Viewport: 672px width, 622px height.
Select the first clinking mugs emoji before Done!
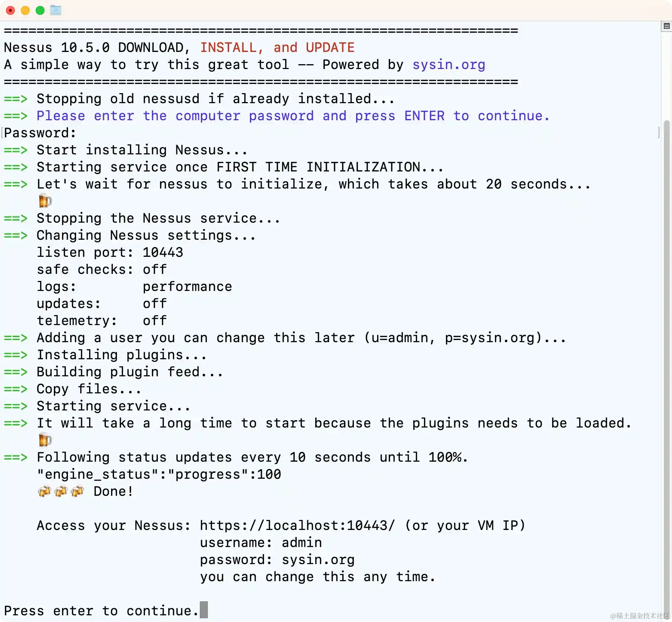(45, 491)
